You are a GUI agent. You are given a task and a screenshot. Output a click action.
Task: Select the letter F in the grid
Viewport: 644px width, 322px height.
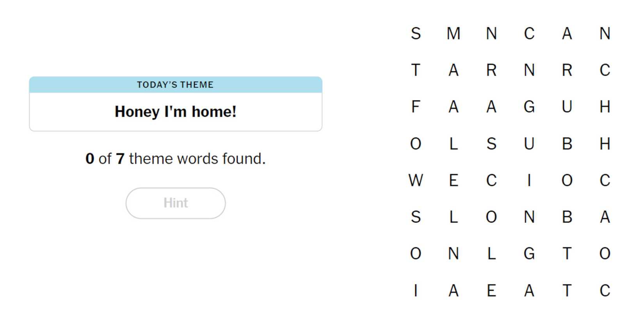416,107
